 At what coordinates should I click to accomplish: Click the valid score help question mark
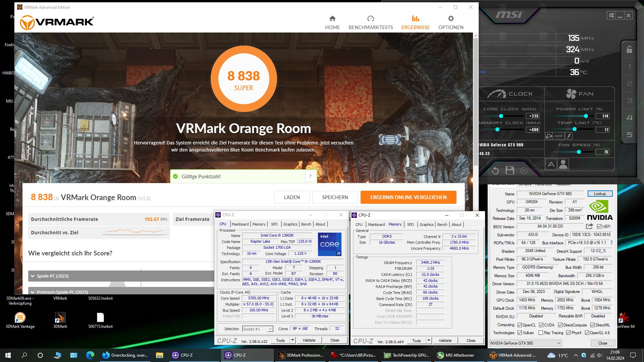(310, 176)
